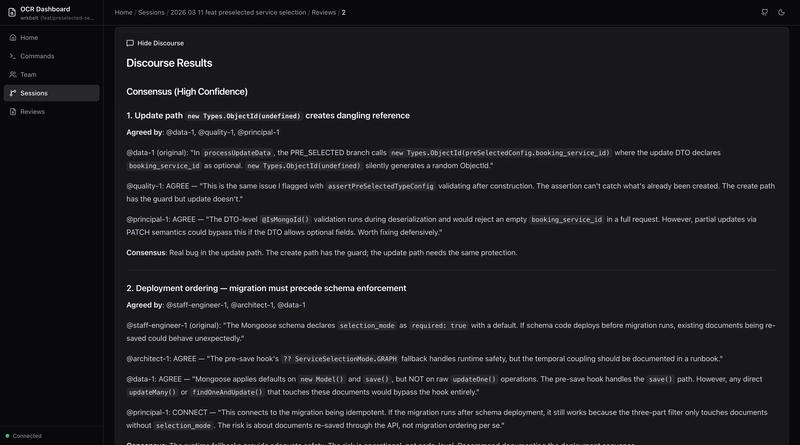Open the Team sidebar menu item

(x=28, y=74)
